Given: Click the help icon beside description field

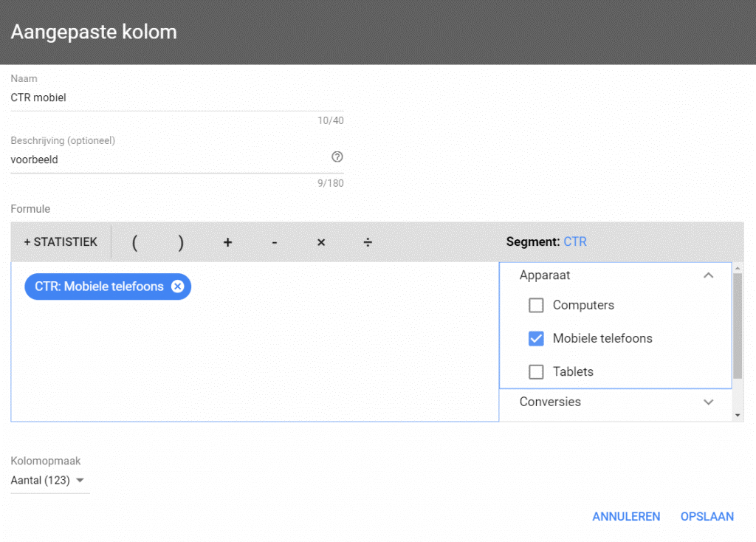Looking at the screenshot, I should (337, 157).
